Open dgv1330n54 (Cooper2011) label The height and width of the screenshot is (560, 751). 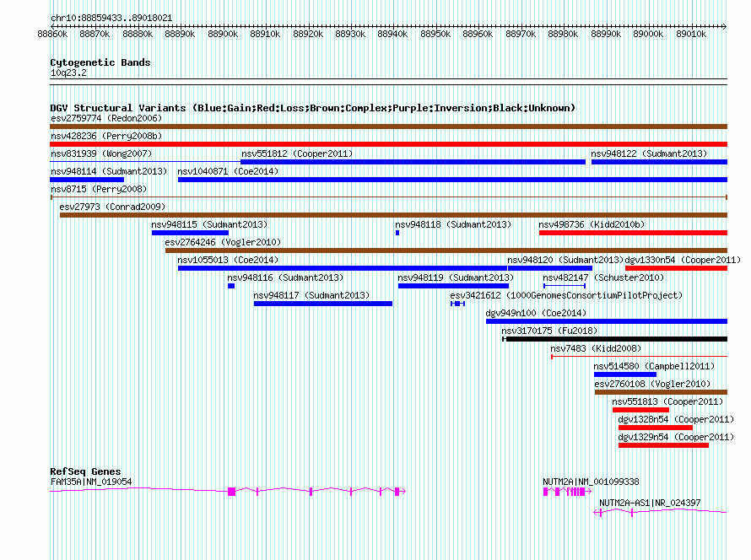click(683, 260)
